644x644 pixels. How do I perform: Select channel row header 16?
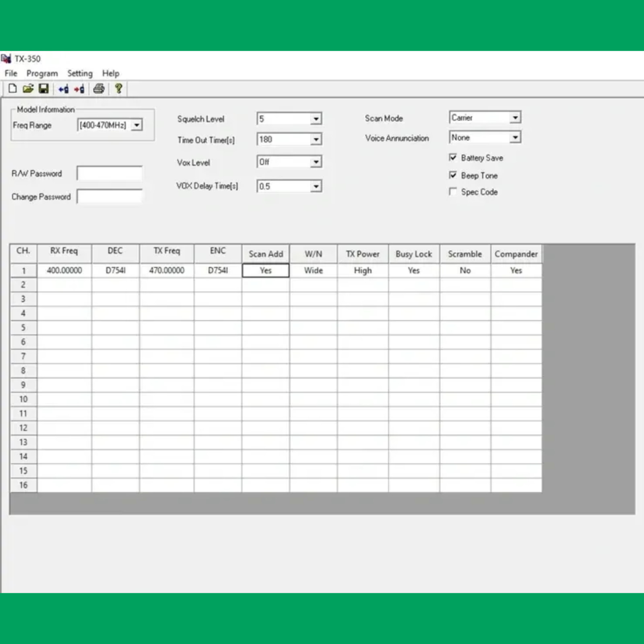pyautogui.click(x=23, y=485)
